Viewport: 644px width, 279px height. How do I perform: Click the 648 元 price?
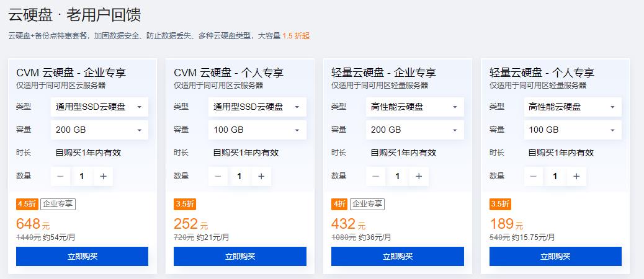[33, 224]
